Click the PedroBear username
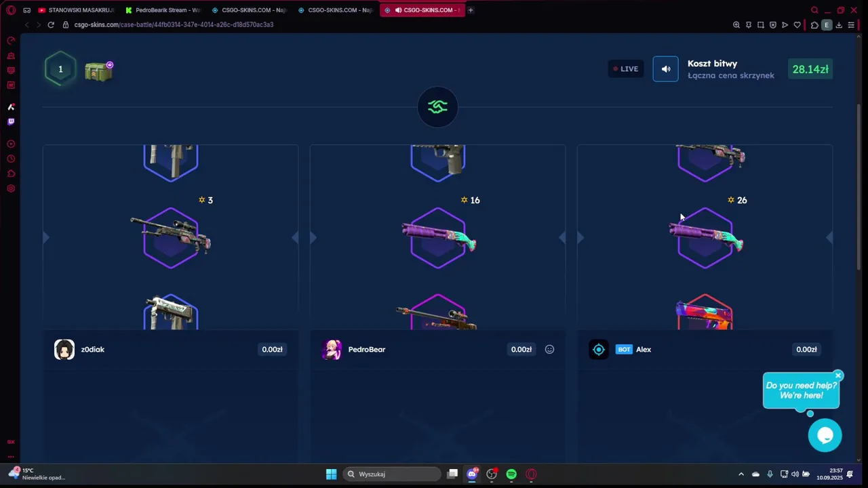The image size is (868, 488). 367,350
